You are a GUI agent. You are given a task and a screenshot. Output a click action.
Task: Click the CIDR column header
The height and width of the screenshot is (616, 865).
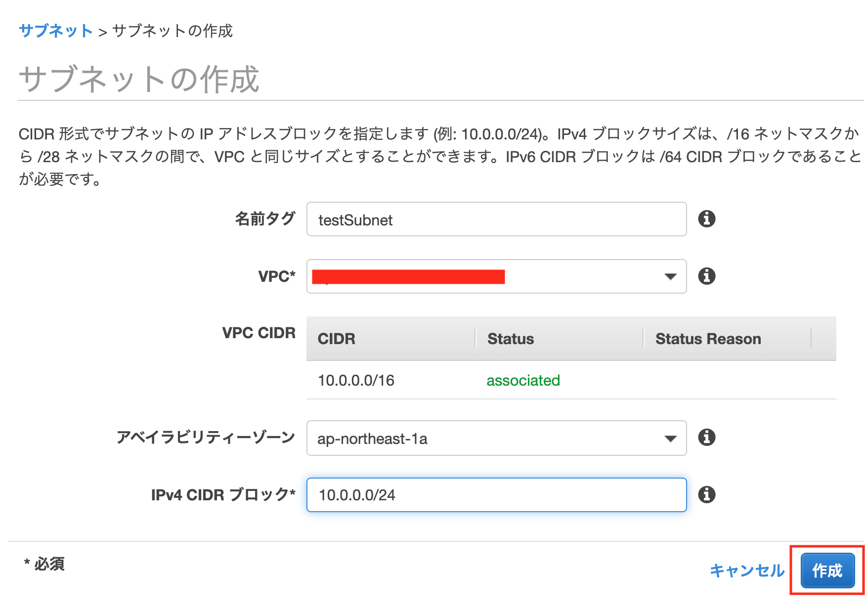[x=337, y=339]
